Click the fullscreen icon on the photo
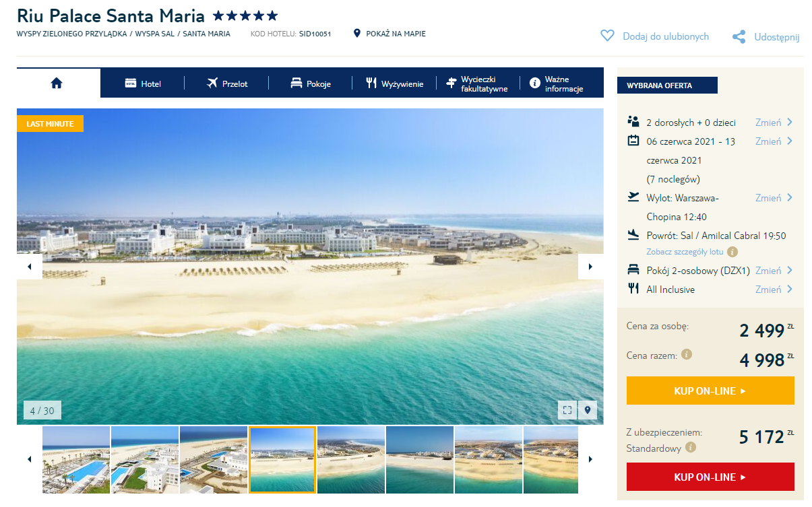This screenshot has width=812, height=507. point(567,410)
